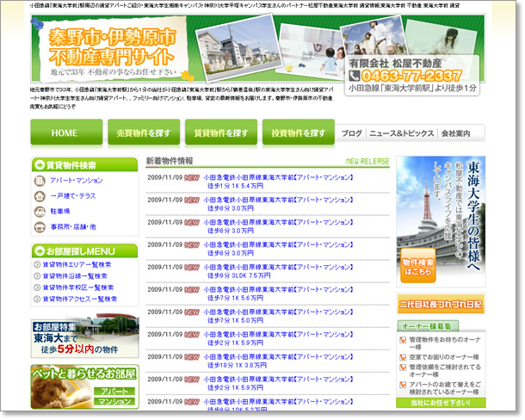This screenshot has height=420, width=525.
Task: Click the detached house icon
Action: (x=40, y=196)
